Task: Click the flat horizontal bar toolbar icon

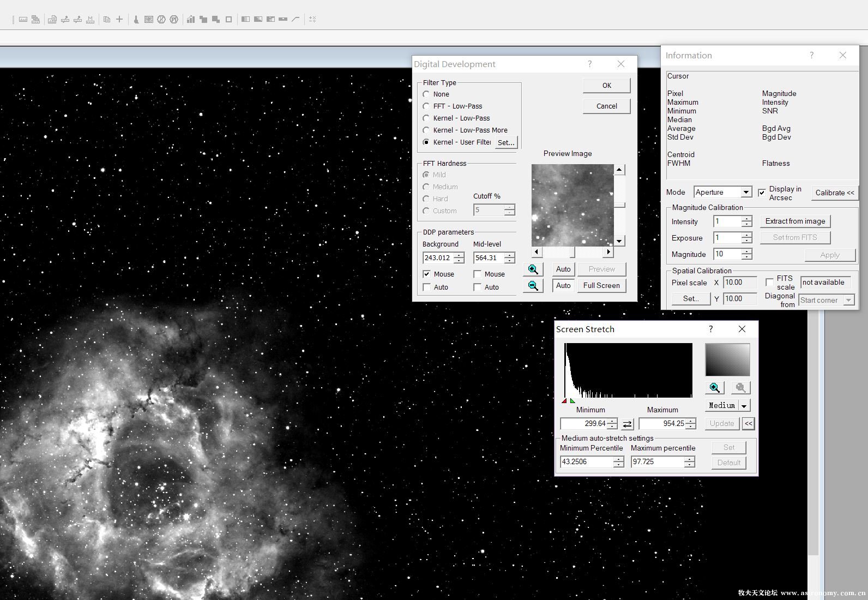Action: [x=283, y=19]
